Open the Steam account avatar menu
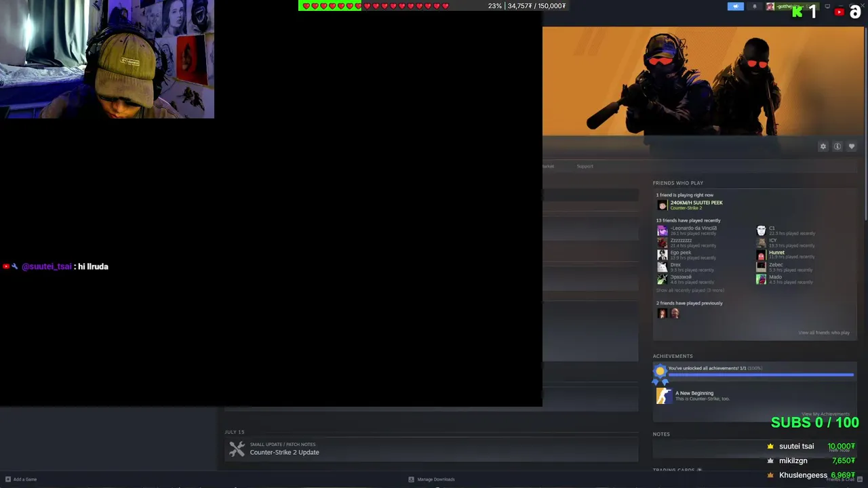868x488 pixels. [x=770, y=6]
